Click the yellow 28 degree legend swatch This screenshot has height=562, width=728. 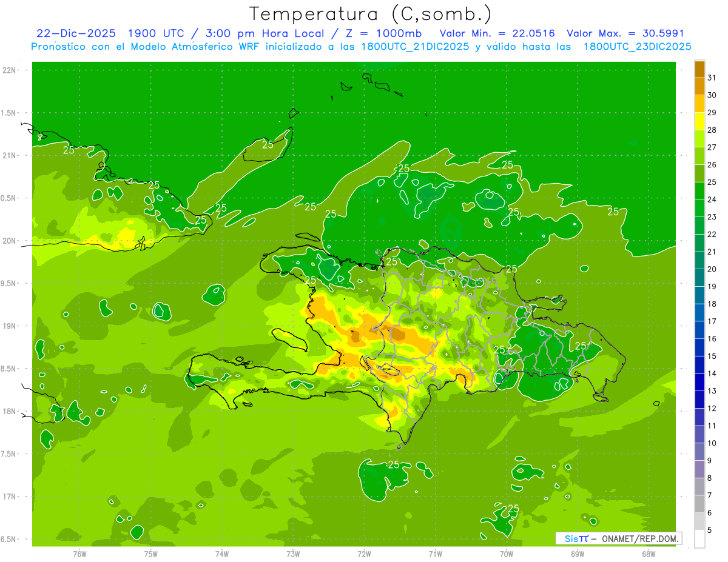tap(699, 121)
